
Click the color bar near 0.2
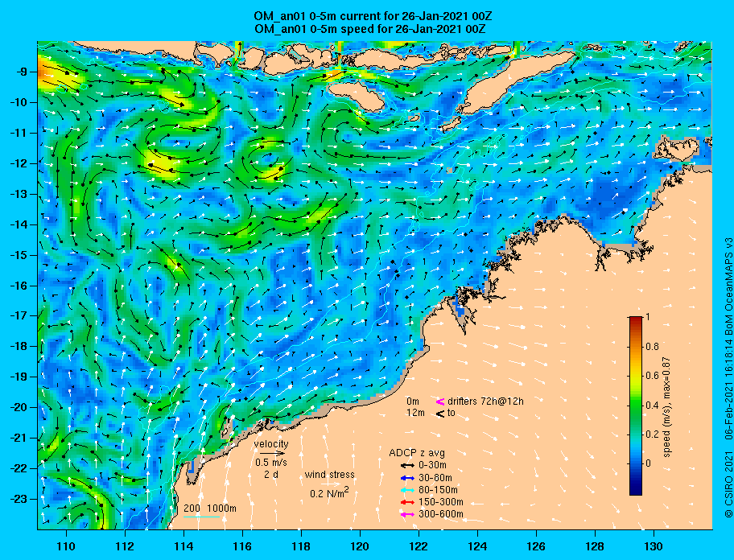pyautogui.click(x=636, y=434)
